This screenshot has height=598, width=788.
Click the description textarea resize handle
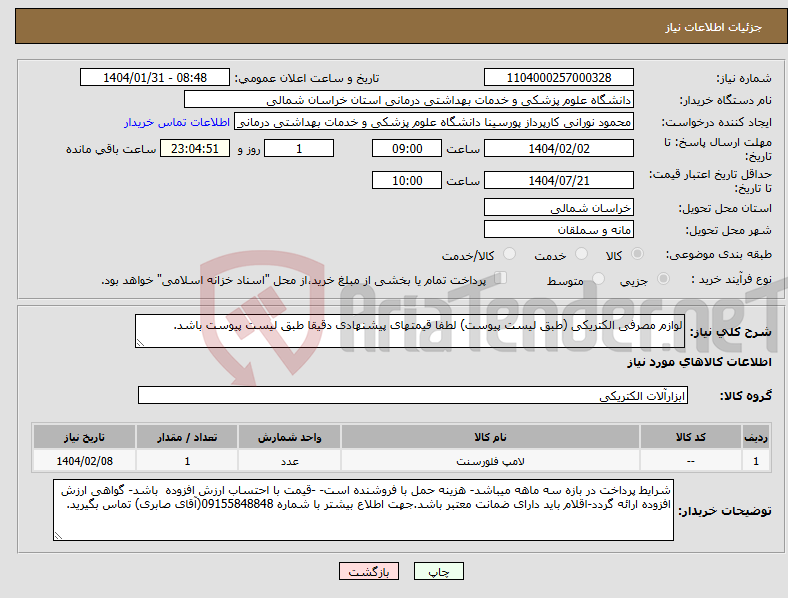click(140, 343)
